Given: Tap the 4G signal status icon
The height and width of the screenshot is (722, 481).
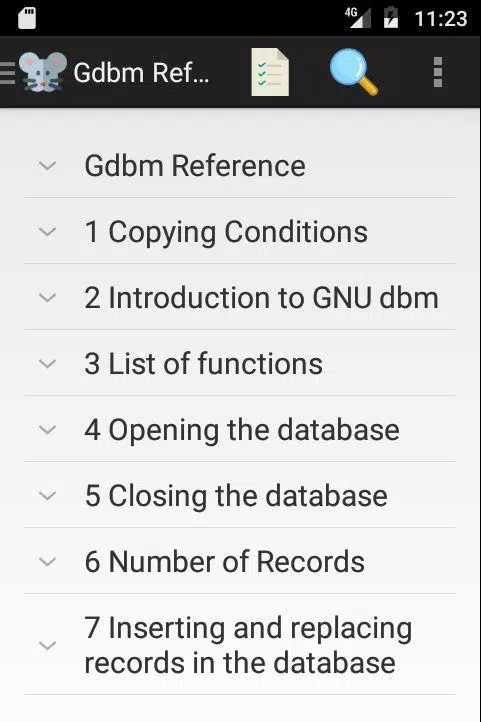Looking at the screenshot, I should click(358, 17).
